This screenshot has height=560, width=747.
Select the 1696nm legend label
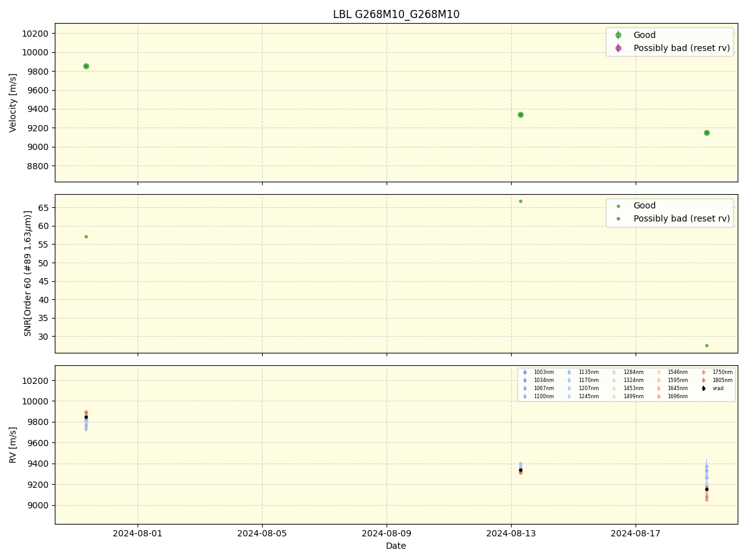click(678, 396)
